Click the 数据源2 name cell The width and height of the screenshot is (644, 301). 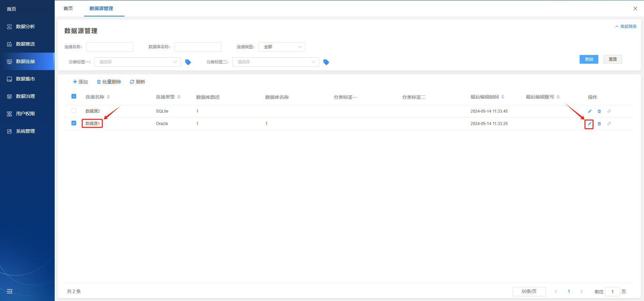coord(93,111)
